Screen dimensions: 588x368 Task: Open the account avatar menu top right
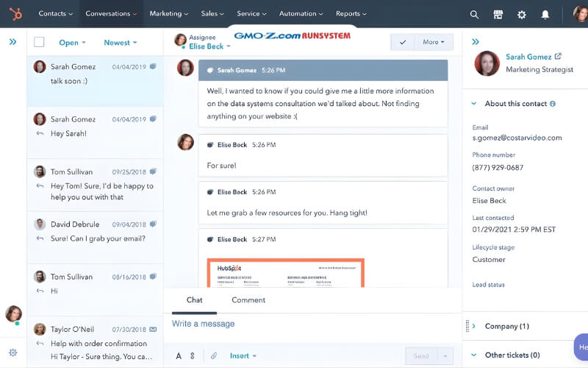click(581, 14)
